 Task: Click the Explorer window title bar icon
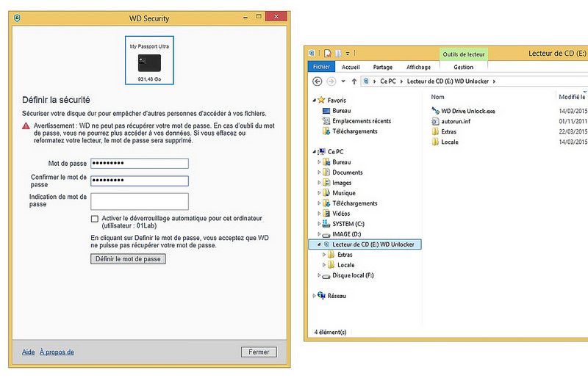312,53
